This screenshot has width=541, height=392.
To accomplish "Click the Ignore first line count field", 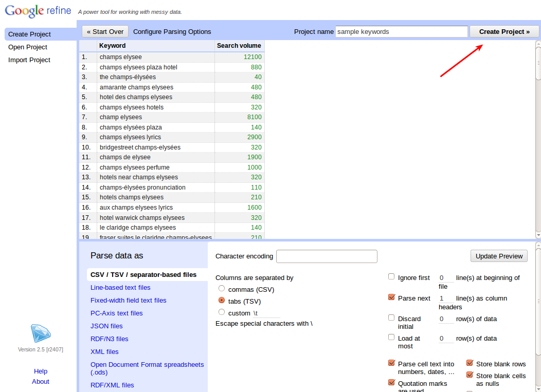I will tap(446, 278).
